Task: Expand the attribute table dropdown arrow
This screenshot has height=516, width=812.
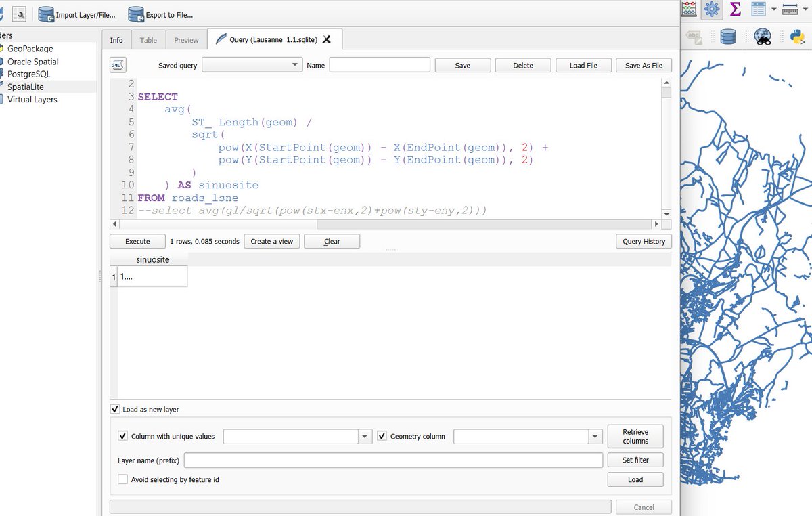Action: coord(773,9)
